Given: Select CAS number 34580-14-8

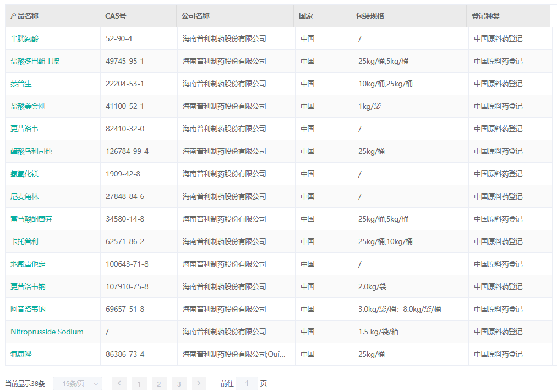Looking at the screenshot, I should 125,219.
